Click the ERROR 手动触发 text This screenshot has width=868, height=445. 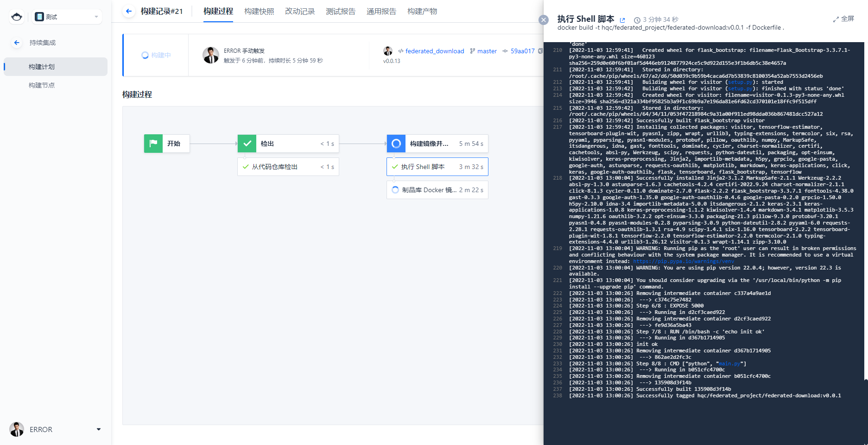244,51
